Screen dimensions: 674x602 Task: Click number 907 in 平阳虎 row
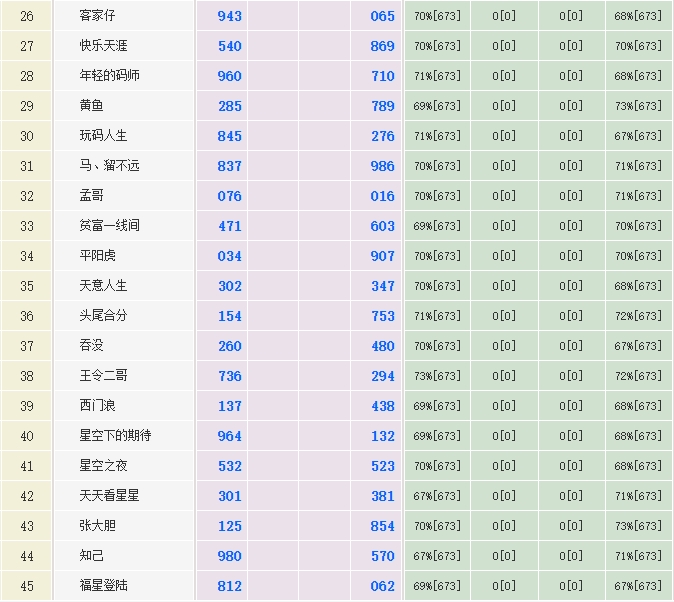click(383, 256)
